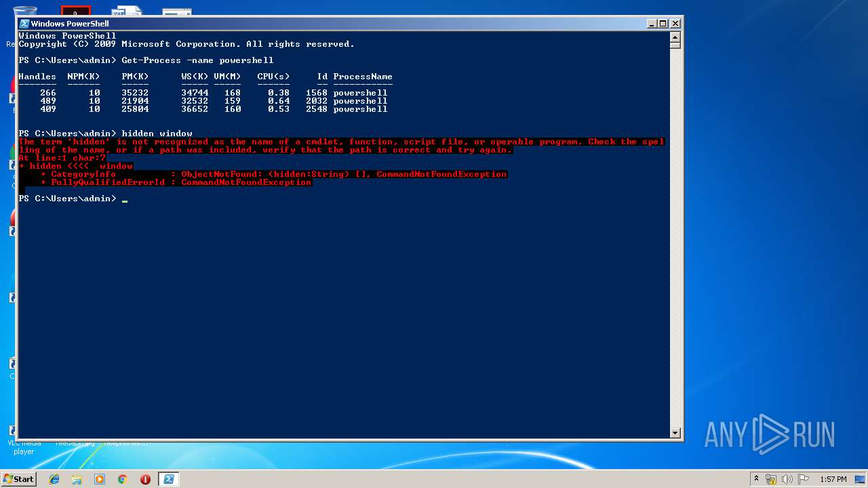This screenshot has width=868, height=488.
Task: Click process Id 2032 in the table
Action: click(317, 101)
